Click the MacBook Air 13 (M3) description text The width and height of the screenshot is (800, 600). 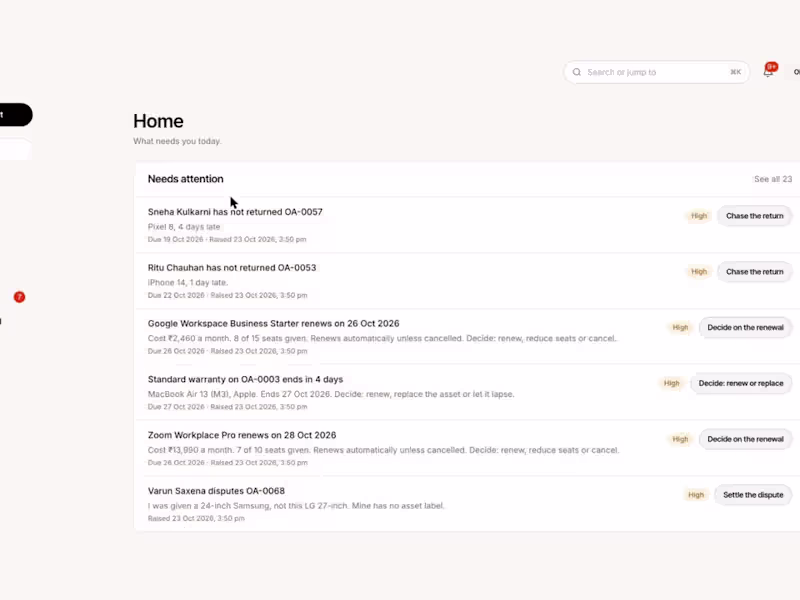point(331,394)
